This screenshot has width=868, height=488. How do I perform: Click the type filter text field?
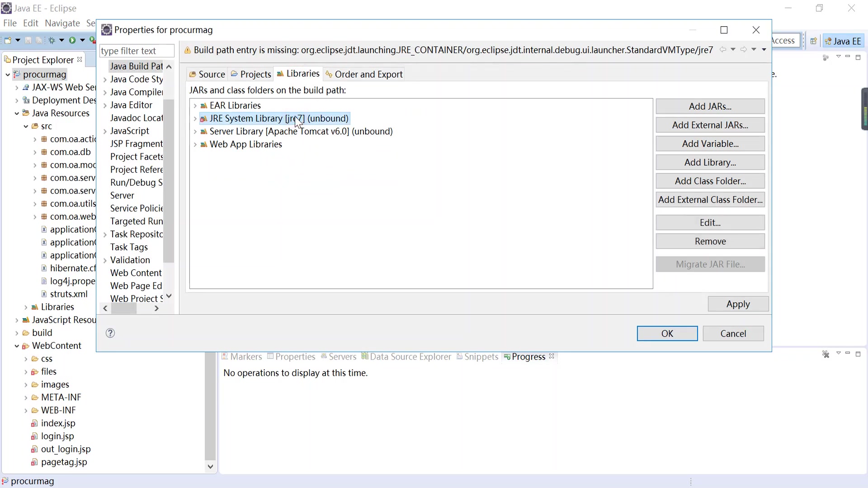[137, 51]
